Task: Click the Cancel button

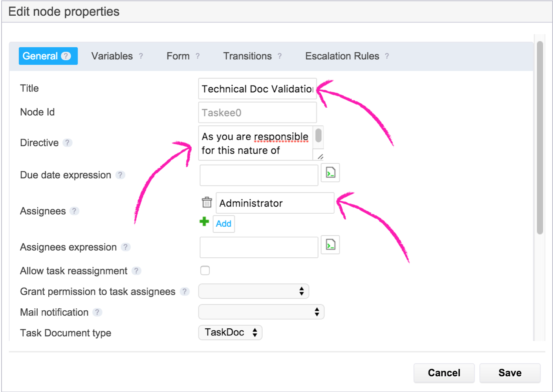Action: 444,373
